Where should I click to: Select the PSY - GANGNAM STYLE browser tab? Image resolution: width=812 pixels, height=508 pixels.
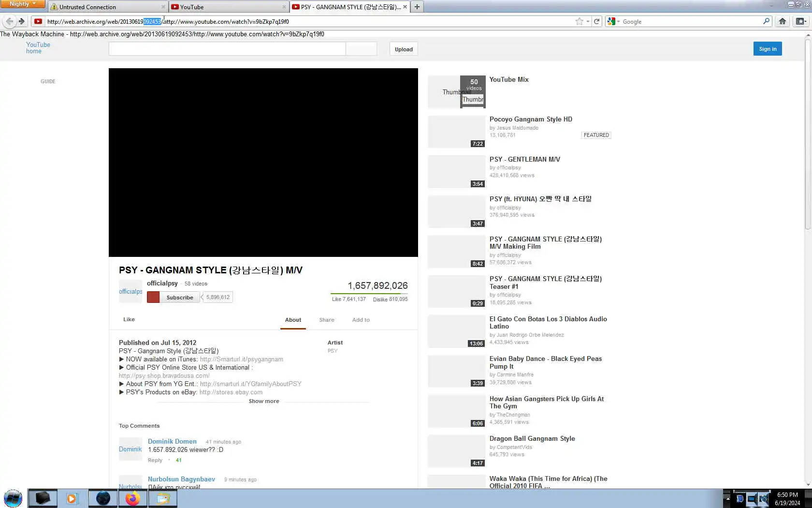[349, 7]
